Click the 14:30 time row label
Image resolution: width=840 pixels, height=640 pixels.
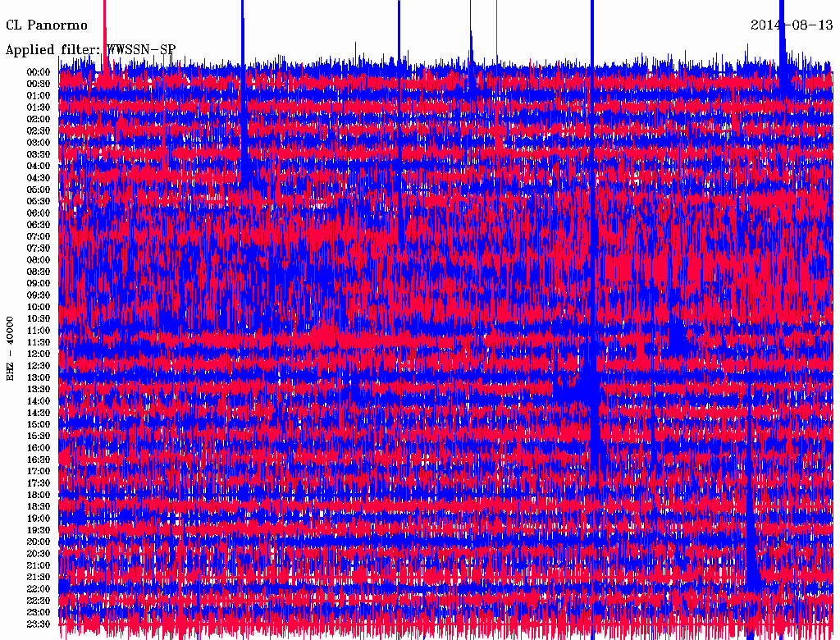[39, 414]
